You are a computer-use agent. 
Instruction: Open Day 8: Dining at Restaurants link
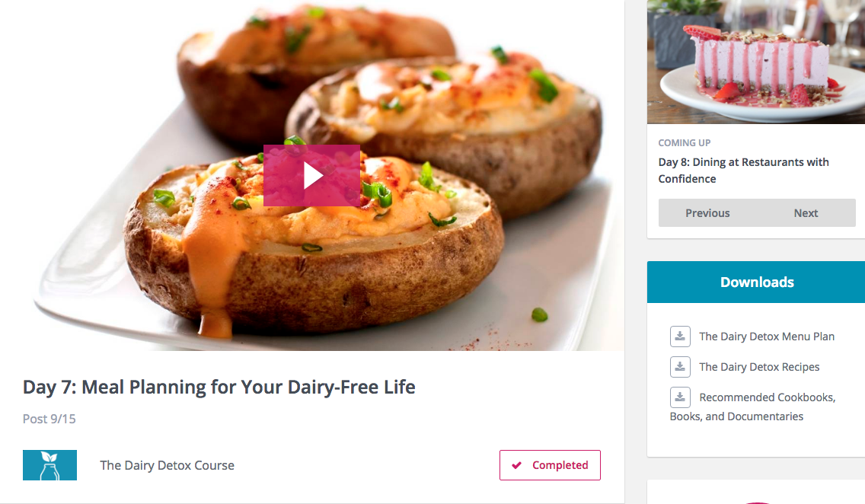[x=743, y=171]
